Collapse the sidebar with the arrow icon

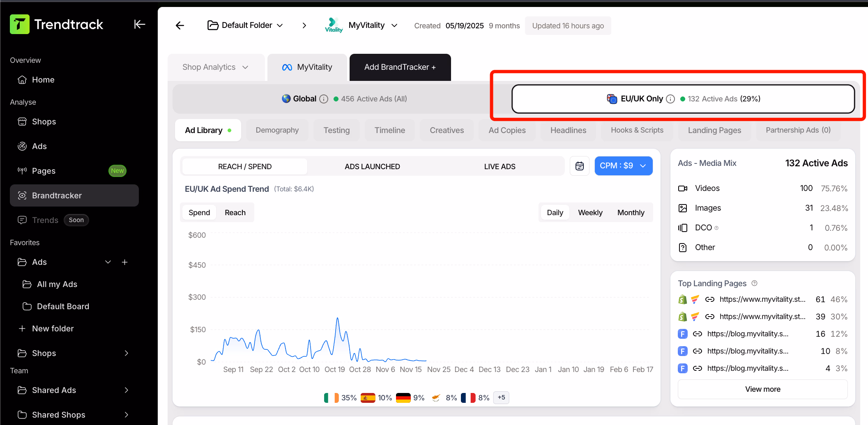pyautogui.click(x=140, y=25)
